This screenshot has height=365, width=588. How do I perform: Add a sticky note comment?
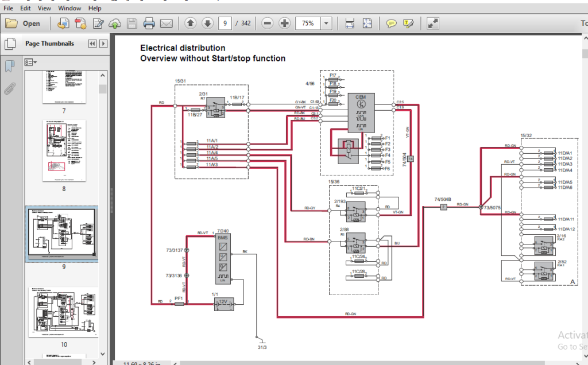click(x=391, y=24)
